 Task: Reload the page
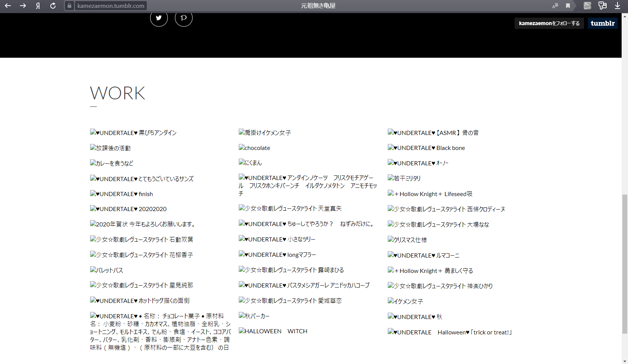[53, 6]
